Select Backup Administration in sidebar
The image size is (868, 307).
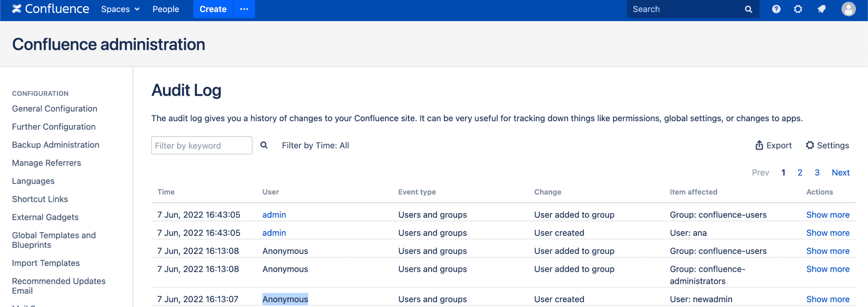(x=55, y=145)
